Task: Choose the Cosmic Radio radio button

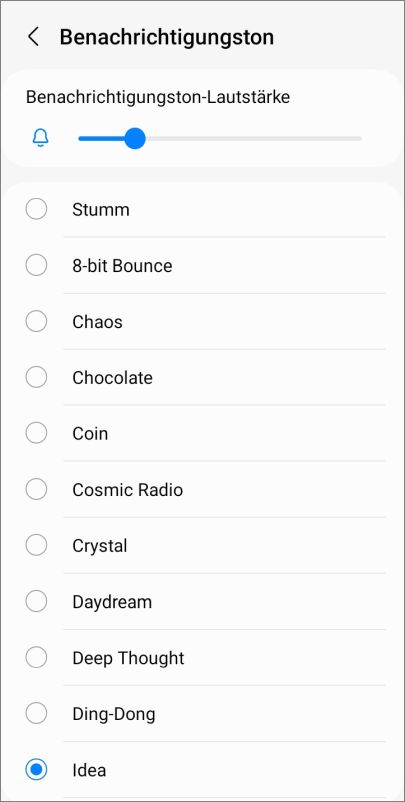Action: click(36, 489)
